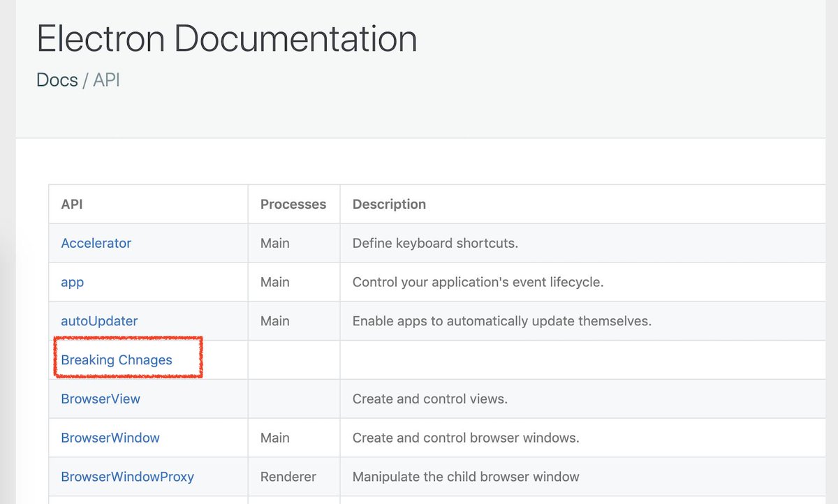Select 'Define keyboard shortcuts.' description text
Image resolution: width=838 pixels, height=504 pixels.
coord(435,243)
